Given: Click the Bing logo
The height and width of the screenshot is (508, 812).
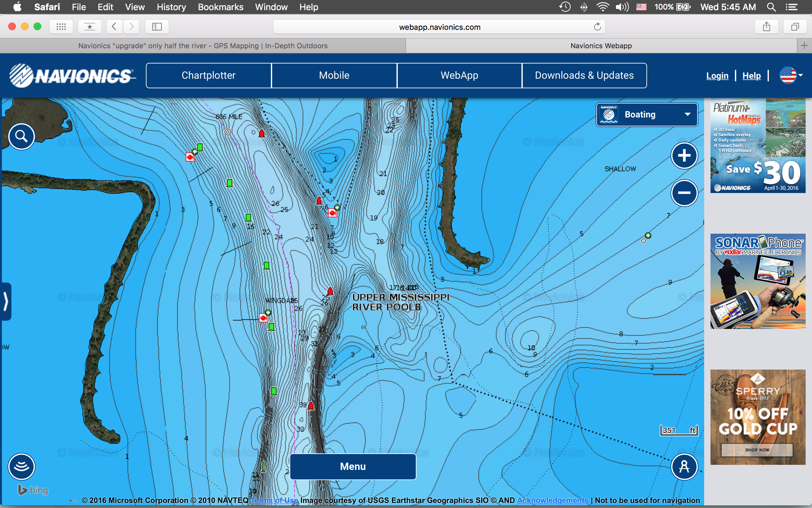Looking at the screenshot, I should coord(33,490).
